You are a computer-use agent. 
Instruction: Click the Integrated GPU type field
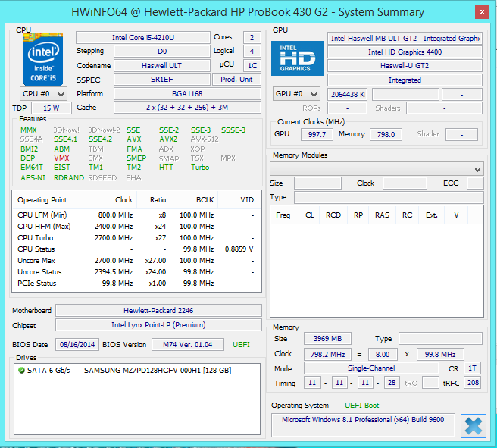[x=405, y=80]
